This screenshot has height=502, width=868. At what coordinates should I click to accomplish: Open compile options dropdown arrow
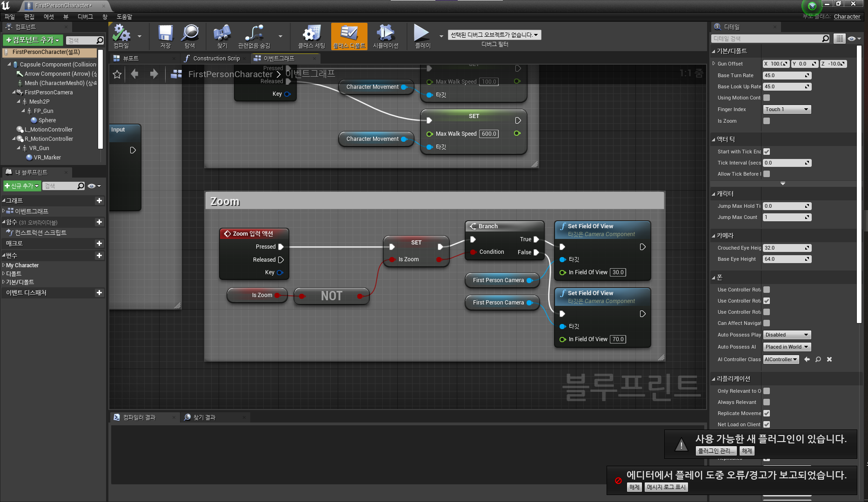140,36
